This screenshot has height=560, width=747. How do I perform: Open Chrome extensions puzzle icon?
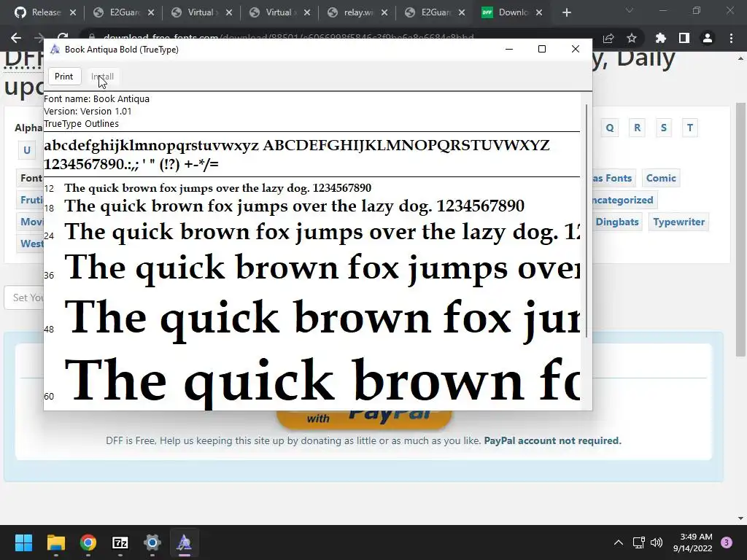click(x=660, y=38)
